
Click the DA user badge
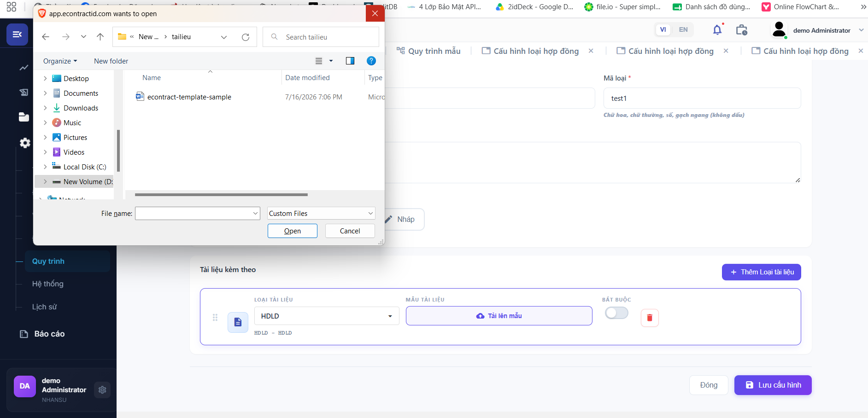(x=25, y=386)
